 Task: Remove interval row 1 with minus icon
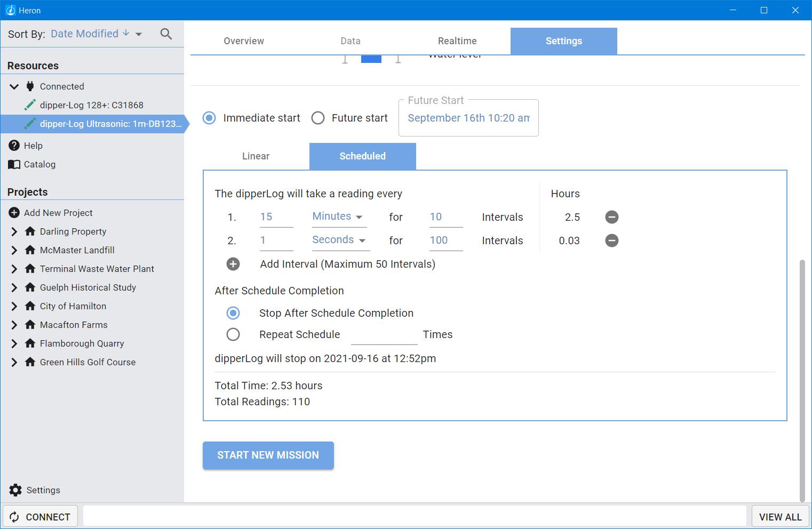612,217
